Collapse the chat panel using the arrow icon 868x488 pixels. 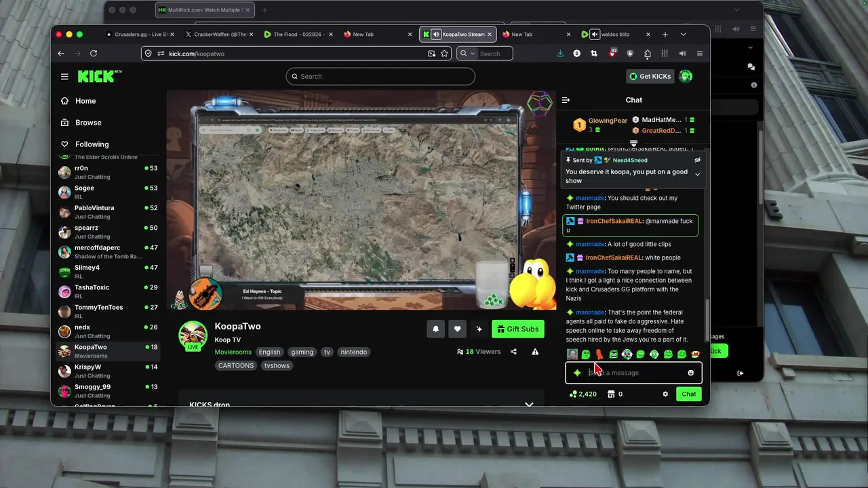tap(566, 100)
